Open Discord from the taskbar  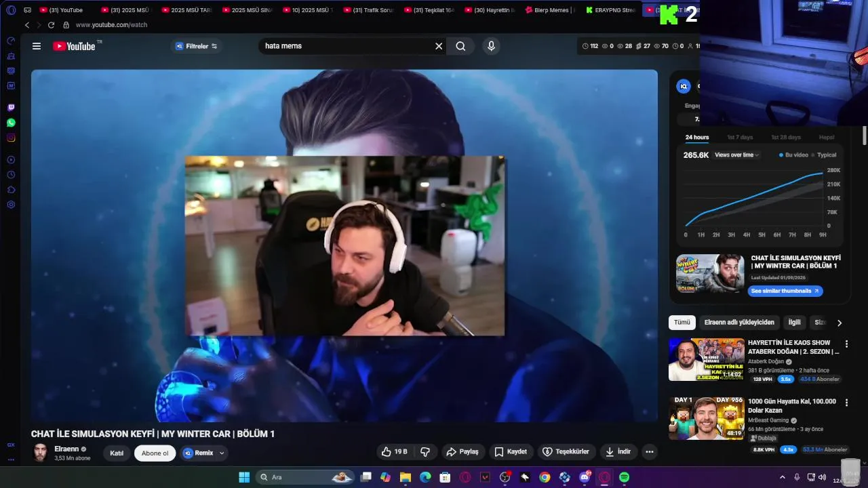(585, 477)
